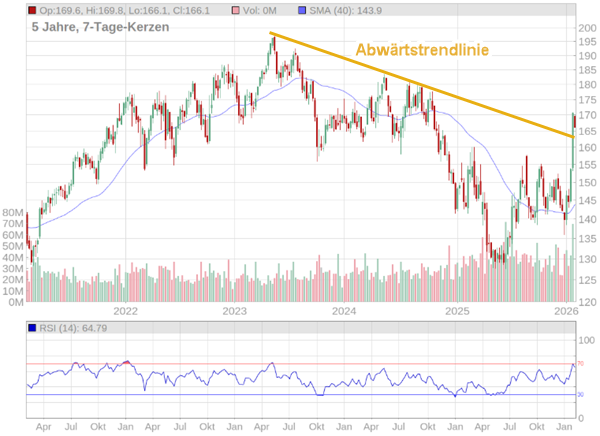The width and height of the screenshot is (600, 436).
Task: Click the red OHLC legend square
Action: point(33,10)
